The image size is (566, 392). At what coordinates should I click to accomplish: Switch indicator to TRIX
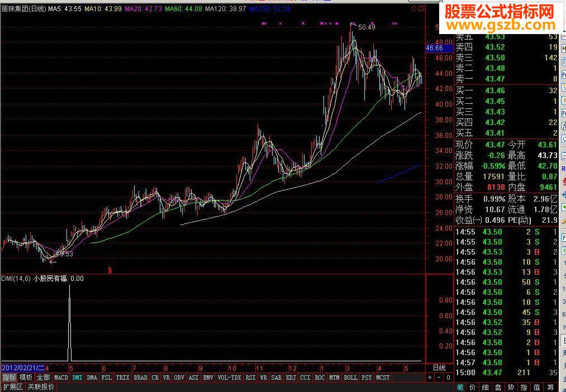coord(123,377)
